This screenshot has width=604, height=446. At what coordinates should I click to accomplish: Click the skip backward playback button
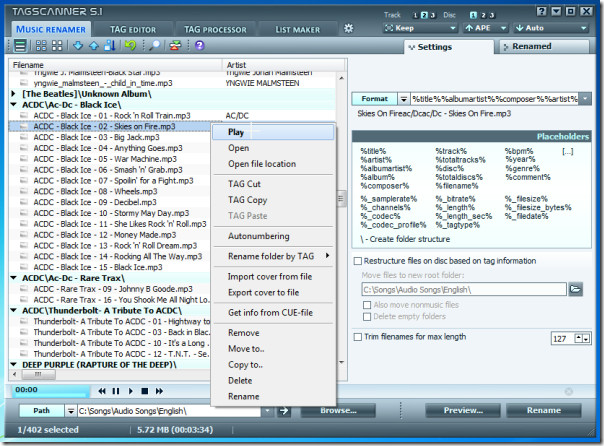point(102,391)
